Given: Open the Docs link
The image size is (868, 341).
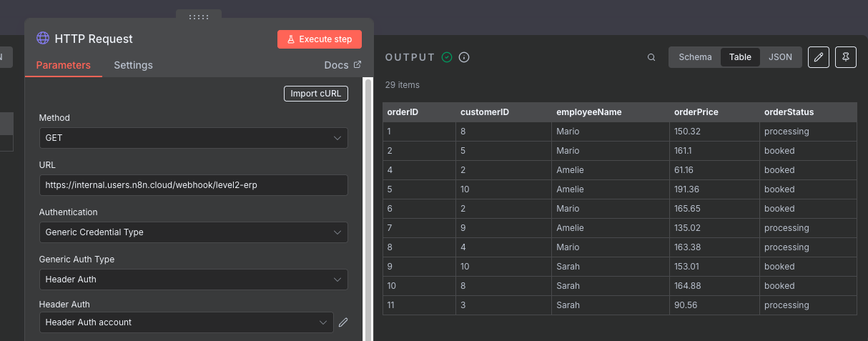Looking at the screenshot, I should tap(342, 65).
